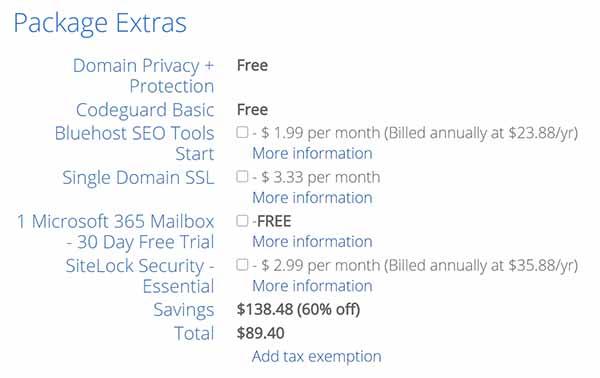Click the Add tax exemption link
The width and height of the screenshot is (600, 378).
pos(316,357)
